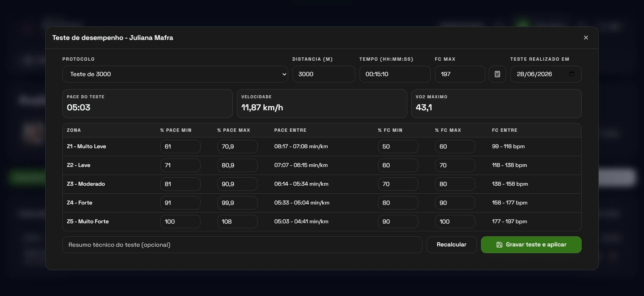Screen dimensions: 644x296
Task: Focus the Resumo técnico do teste field
Action: (x=242, y=245)
